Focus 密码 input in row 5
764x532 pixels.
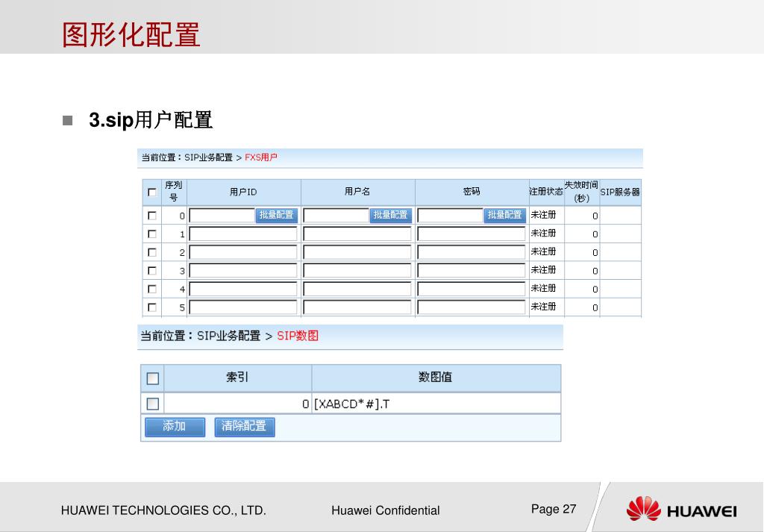[x=472, y=307]
